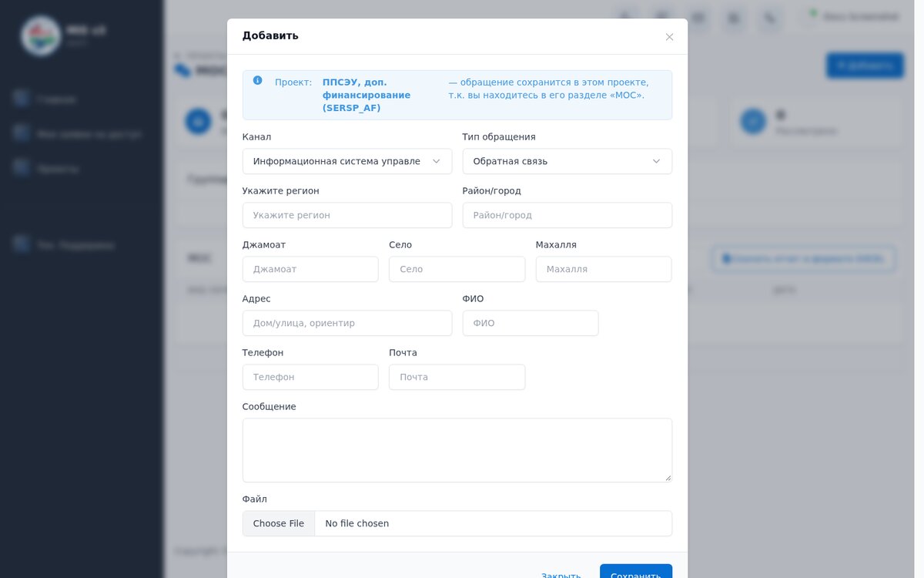
Task: Click the Choose File button
Action: tap(279, 523)
